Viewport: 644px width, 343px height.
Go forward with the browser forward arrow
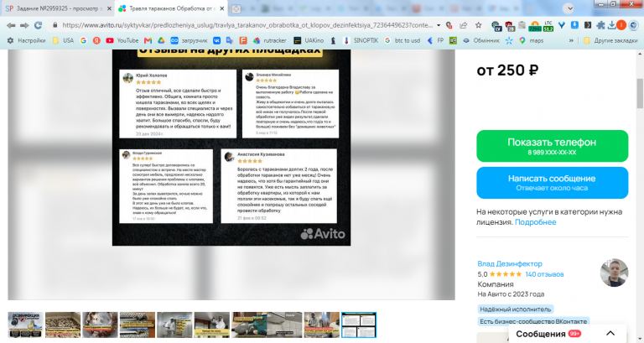[x=24, y=25]
